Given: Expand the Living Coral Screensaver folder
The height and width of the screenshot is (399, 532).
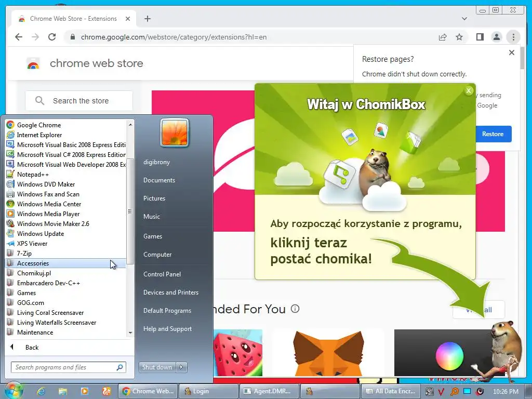Looking at the screenshot, I should click(66, 312).
